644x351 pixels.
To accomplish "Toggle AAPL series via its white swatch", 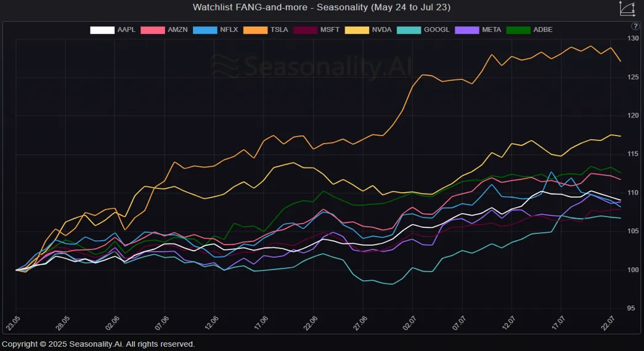I will pos(102,30).
